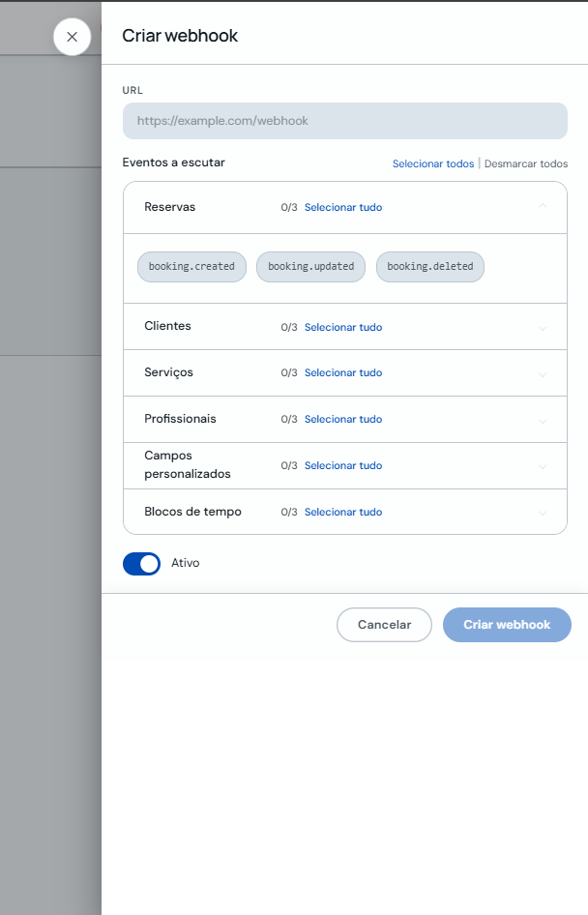Click the Clientes section title
The image size is (588, 915).
click(167, 326)
